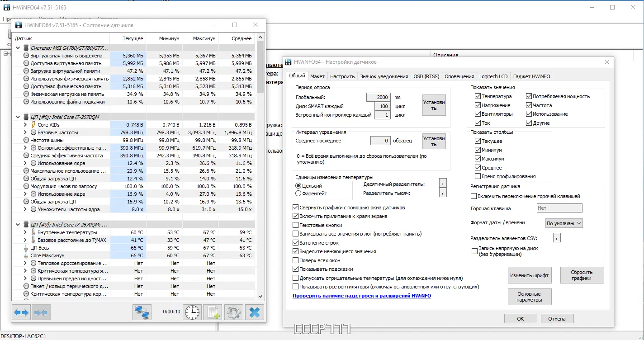Expand the Тепловое дросселирование row
This screenshot has width=644, height=340.
coord(25,263)
